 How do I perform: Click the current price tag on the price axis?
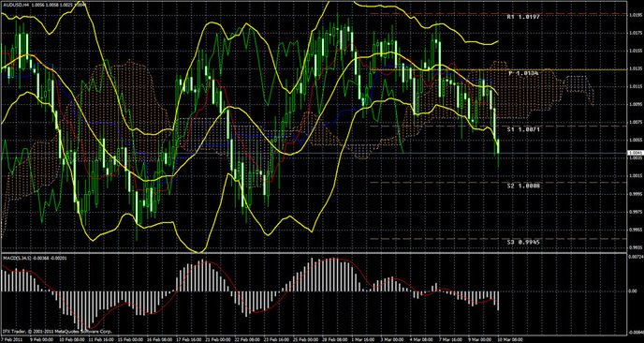tap(636, 153)
